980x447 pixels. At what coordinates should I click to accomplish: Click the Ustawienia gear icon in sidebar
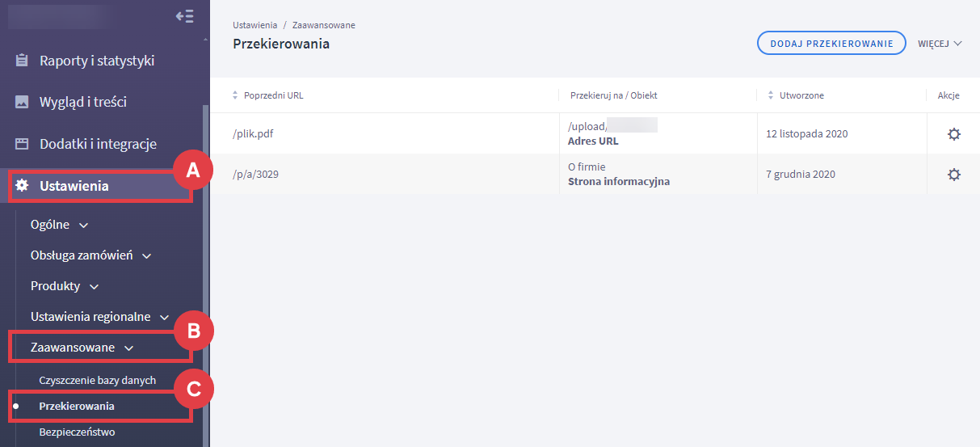[23, 187]
